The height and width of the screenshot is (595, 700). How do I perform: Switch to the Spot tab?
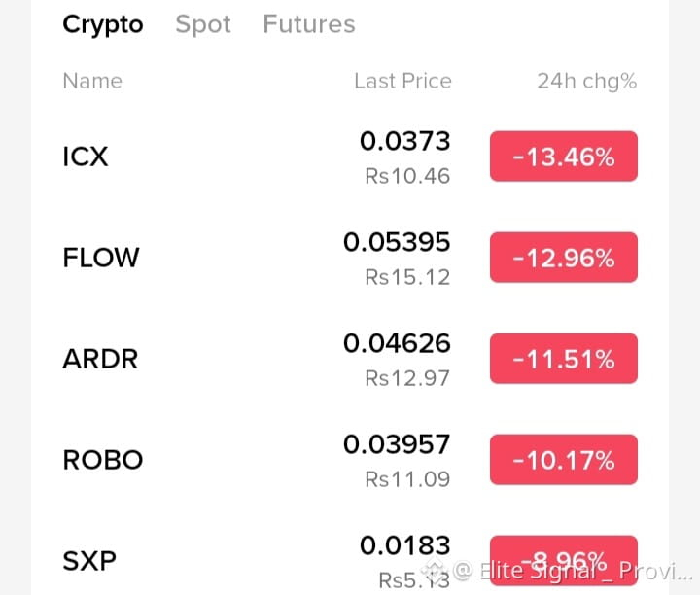[x=203, y=24]
